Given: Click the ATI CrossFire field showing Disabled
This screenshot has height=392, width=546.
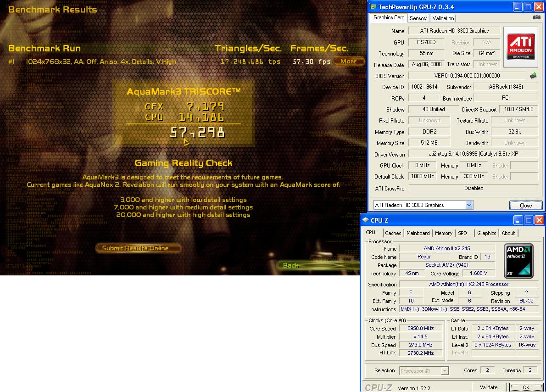Looking at the screenshot, I should click(474, 188).
